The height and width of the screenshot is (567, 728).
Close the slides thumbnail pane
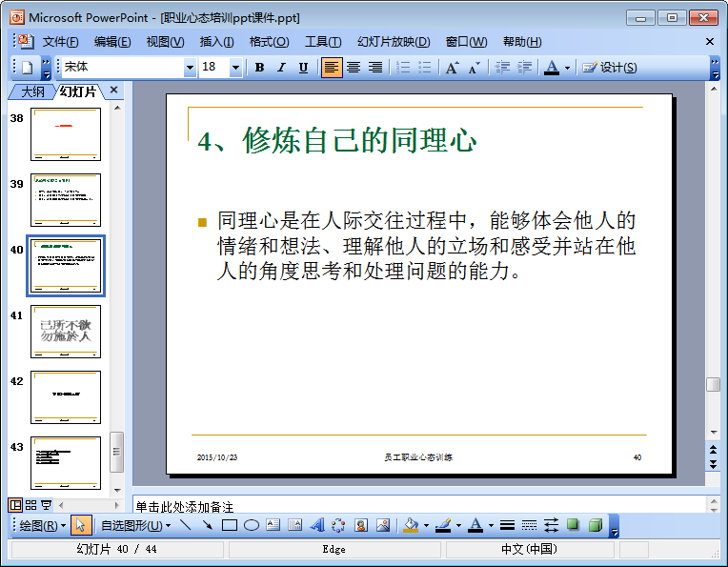click(x=113, y=91)
